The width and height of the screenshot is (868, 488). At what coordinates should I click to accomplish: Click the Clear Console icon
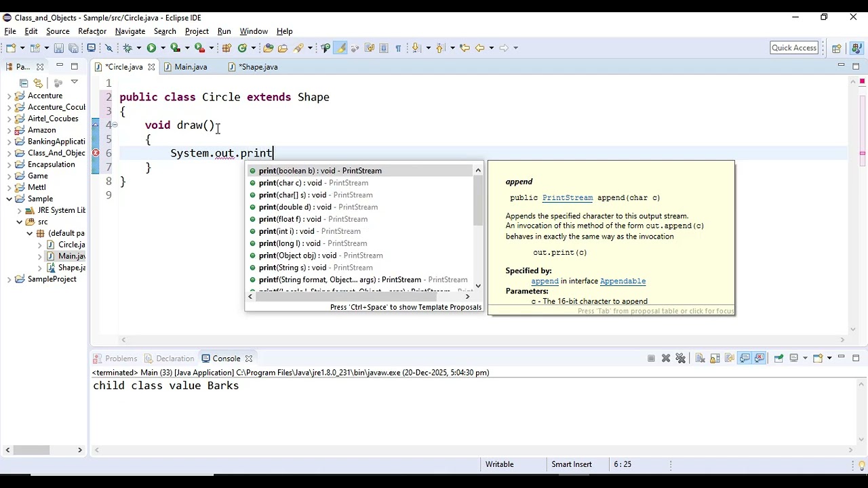click(x=701, y=359)
